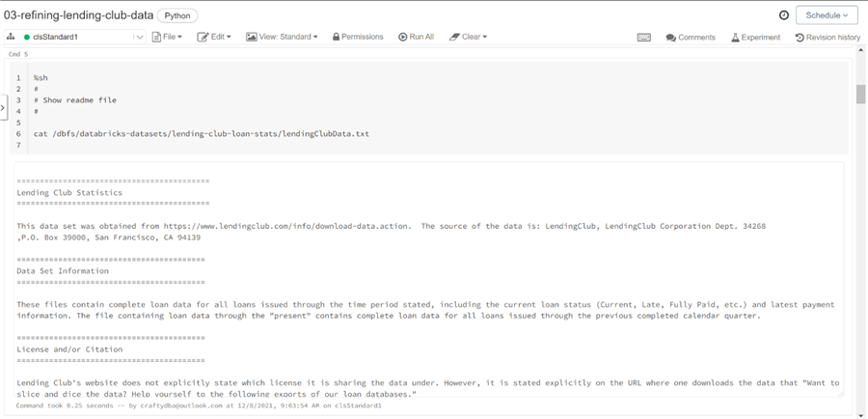Expand the left sidebar arrow
Screen dimensions: 868x419
click(3, 107)
